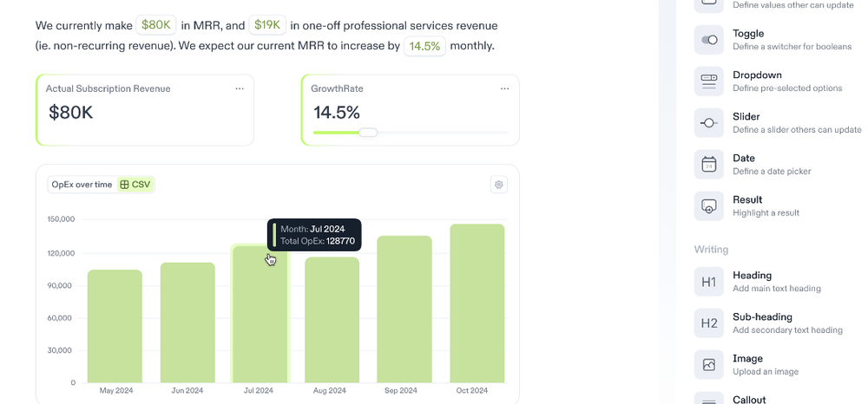The width and height of the screenshot is (868, 404).
Task: Select the Toggle component icon
Action: pyautogui.click(x=708, y=40)
